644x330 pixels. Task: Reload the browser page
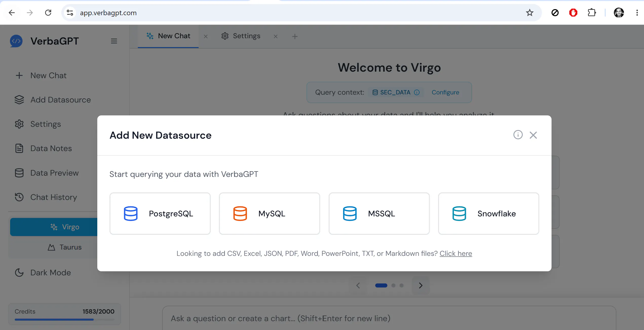(48, 13)
